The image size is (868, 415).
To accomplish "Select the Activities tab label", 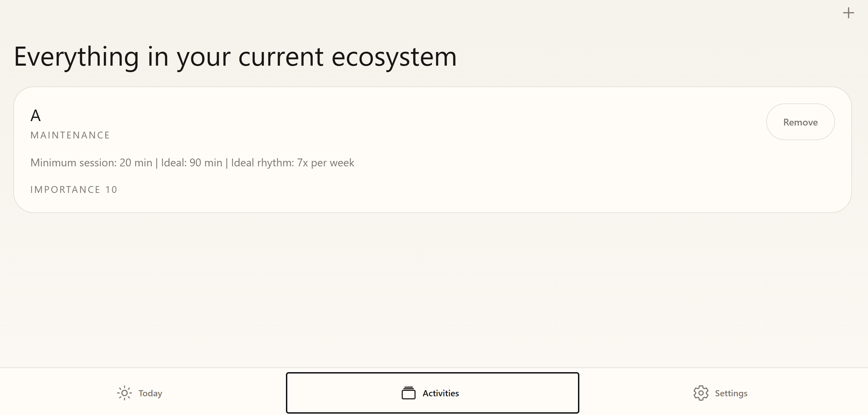I will point(440,393).
